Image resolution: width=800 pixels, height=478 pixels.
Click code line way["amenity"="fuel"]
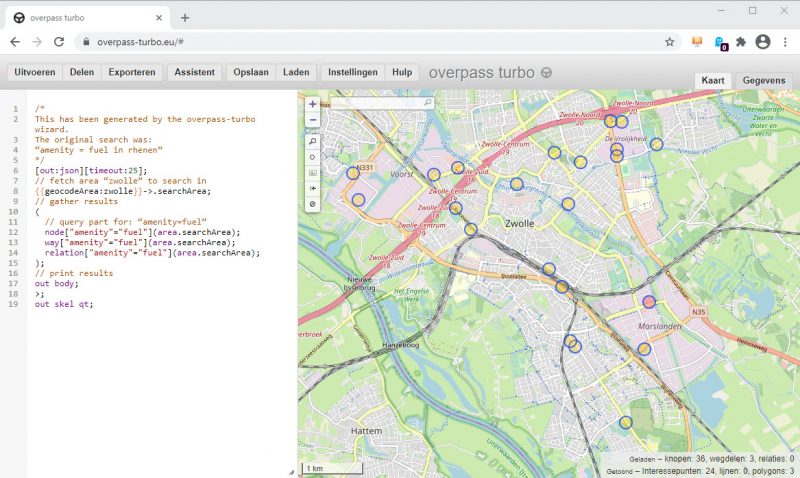(140, 242)
